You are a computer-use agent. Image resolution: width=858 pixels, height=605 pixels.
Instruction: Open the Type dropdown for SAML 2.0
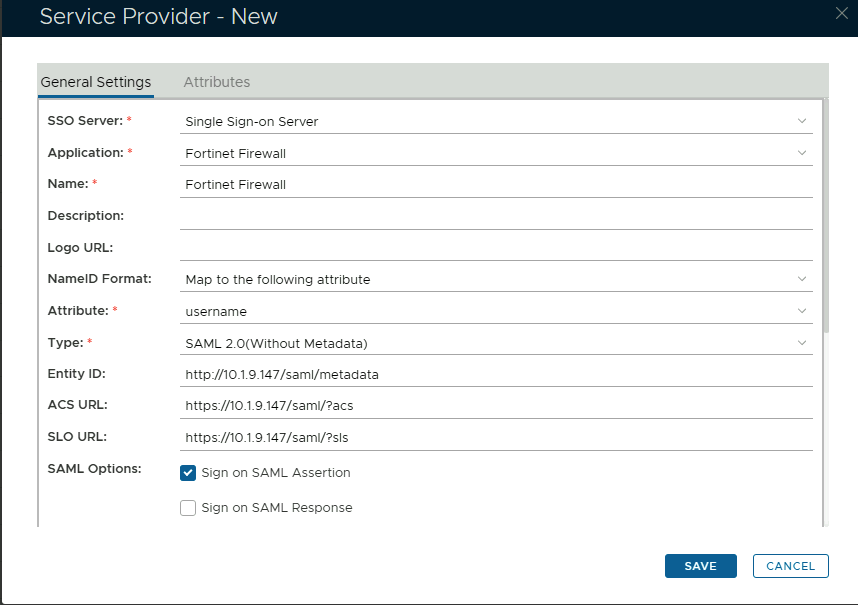click(x=496, y=343)
